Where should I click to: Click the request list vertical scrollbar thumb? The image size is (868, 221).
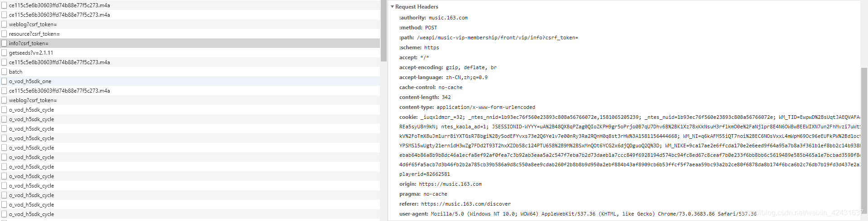coord(384,31)
